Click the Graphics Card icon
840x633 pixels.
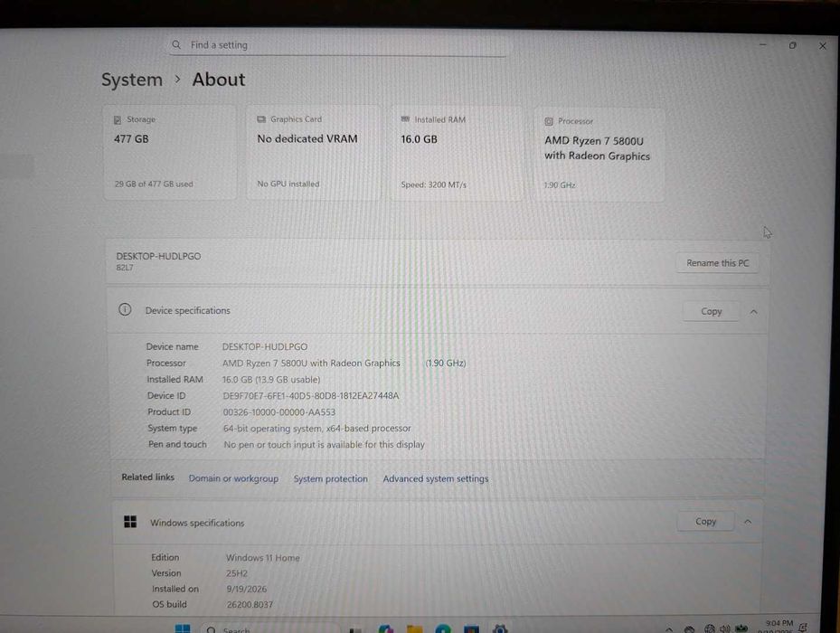click(261, 119)
